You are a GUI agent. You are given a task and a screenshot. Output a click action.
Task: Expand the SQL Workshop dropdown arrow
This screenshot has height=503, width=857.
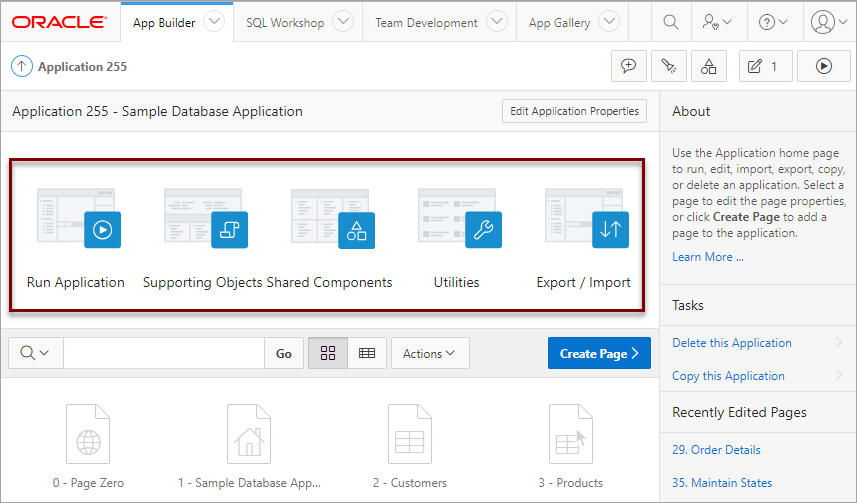click(343, 22)
